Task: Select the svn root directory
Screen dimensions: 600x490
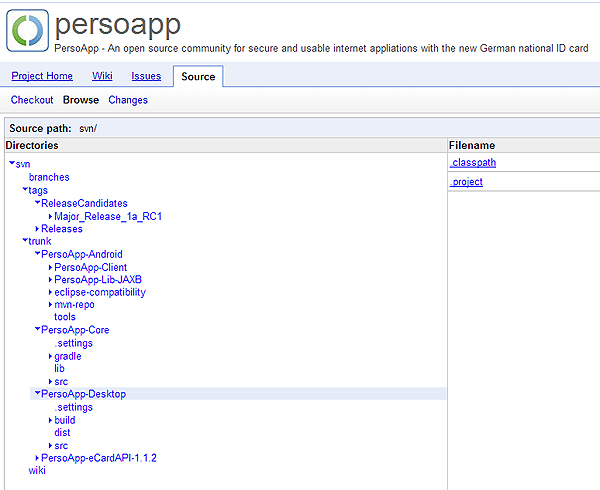Action: tap(23, 164)
